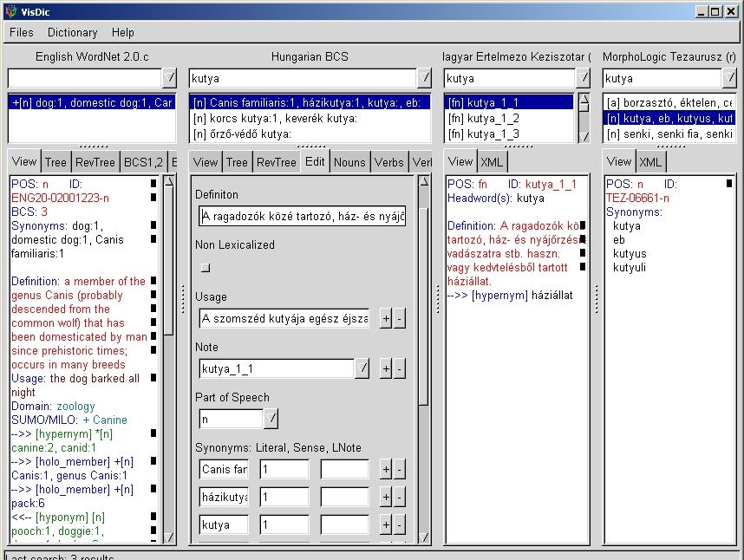The height and width of the screenshot is (560, 744).
Task: Open the Part of Speech dropdown
Action: (x=271, y=419)
